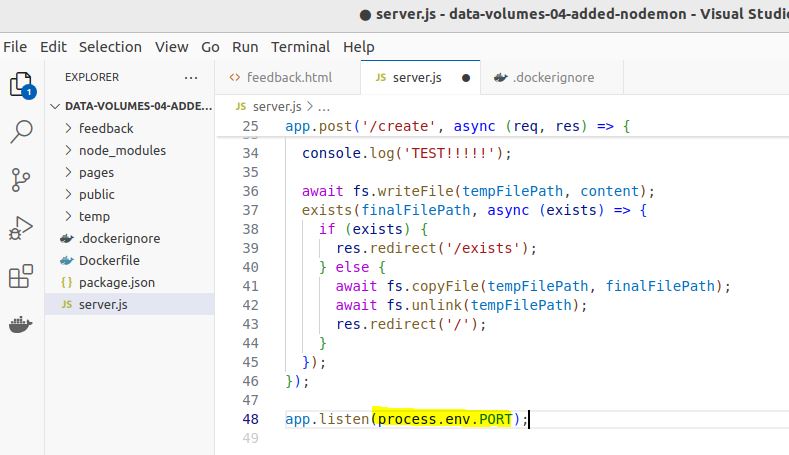Viewport: 789px width, 455px height.
Task: Open the Search view icon
Action: click(x=21, y=132)
